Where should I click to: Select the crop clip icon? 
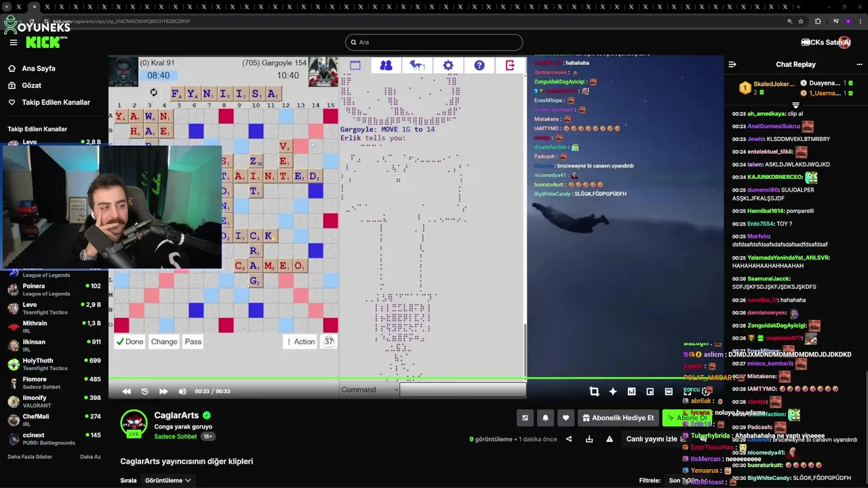pos(594,391)
